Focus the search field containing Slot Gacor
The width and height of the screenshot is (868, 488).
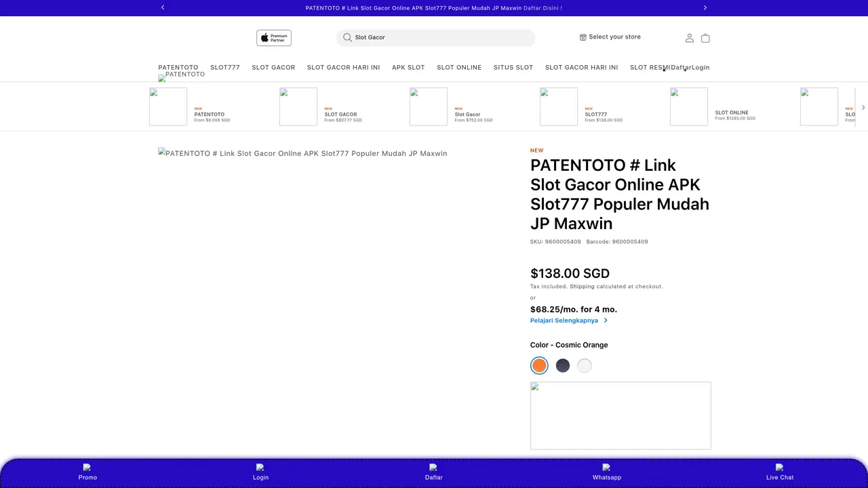click(x=436, y=37)
